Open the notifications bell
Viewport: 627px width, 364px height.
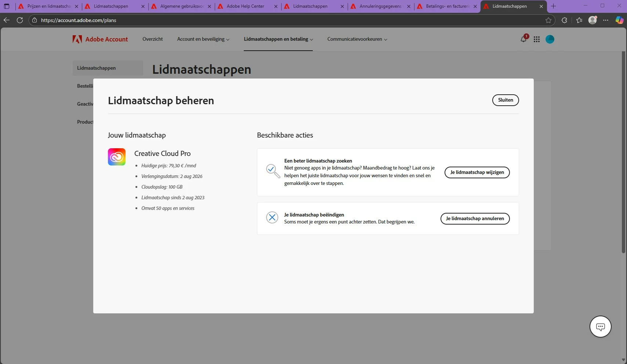[523, 39]
